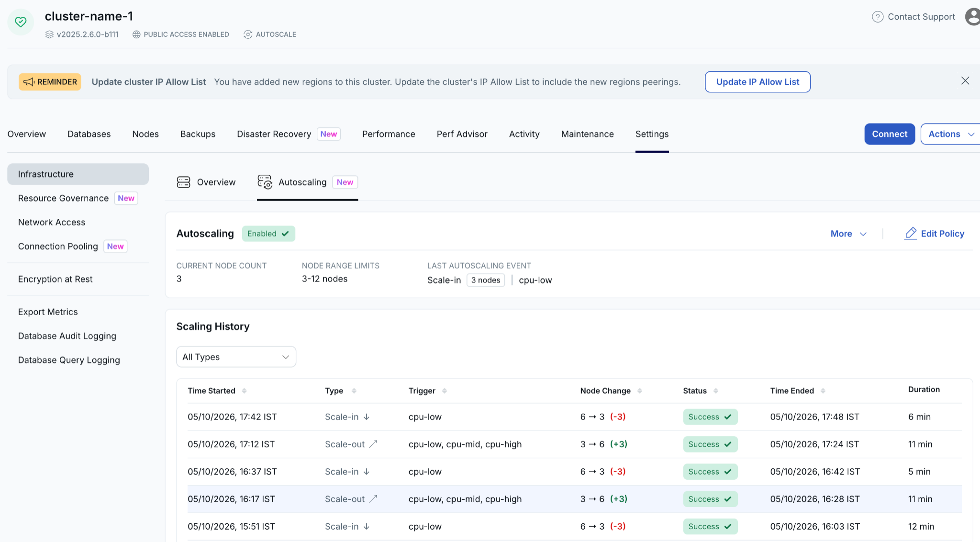Click the Duration column header
This screenshot has width=980, height=542.
[x=924, y=389]
